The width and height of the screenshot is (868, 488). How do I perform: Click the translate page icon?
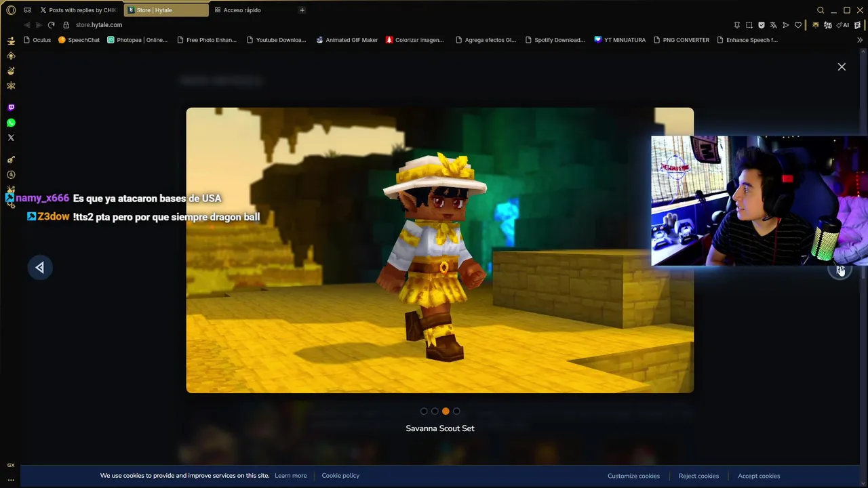click(774, 25)
